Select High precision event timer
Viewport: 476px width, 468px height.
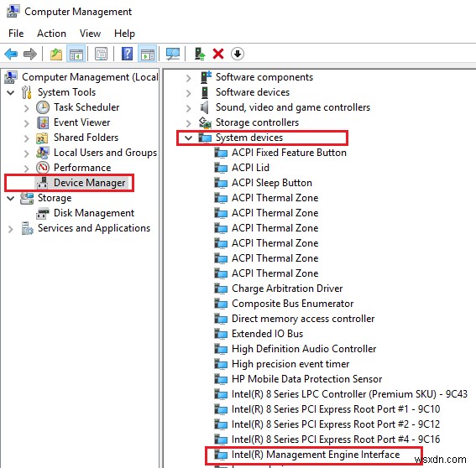pyautogui.click(x=290, y=364)
